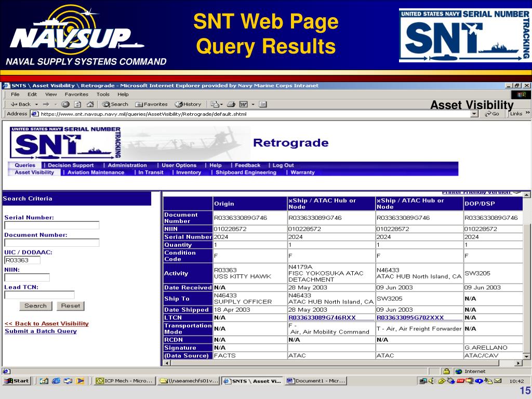Viewport: 532px width, 399px height.
Task: Switch to Document1 Microsoft Word taskbar button
Action: pyautogui.click(x=316, y=381)
